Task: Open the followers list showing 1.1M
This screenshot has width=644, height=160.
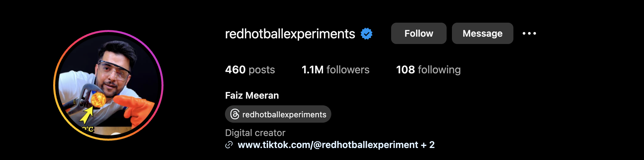Action: coord(335,70)
